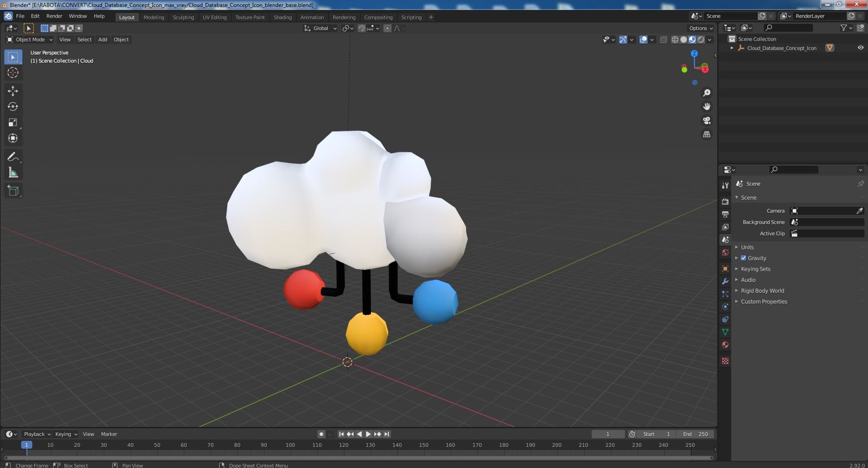This screenshot has width=868, height=468.
Task: Open Modifier properties wrench tab
Action: click(x=725, y=281)
